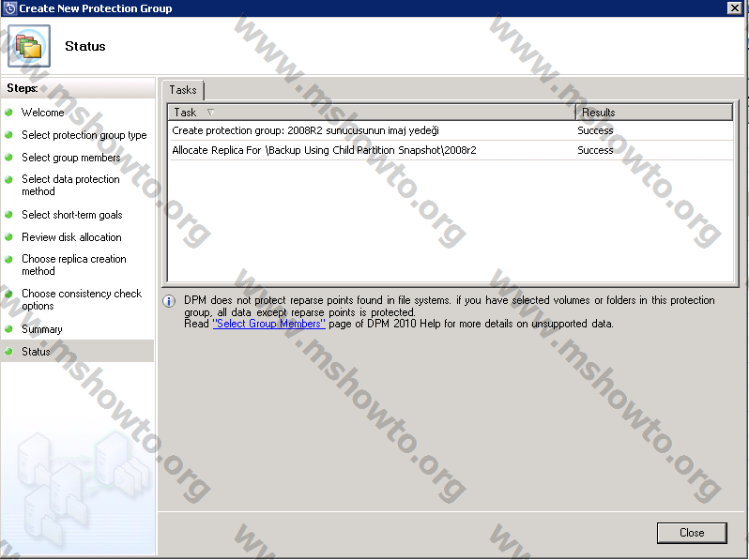Select the Create protection group task row
749x560 pixels.
point(306,130)
